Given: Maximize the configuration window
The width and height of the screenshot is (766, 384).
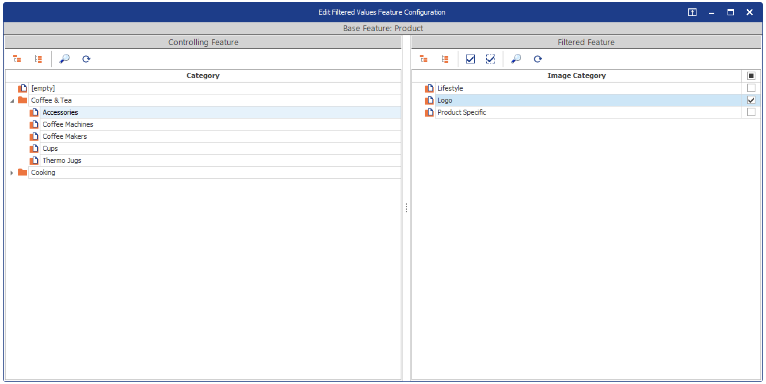Looking at the screenshot, I should (730, 12).
